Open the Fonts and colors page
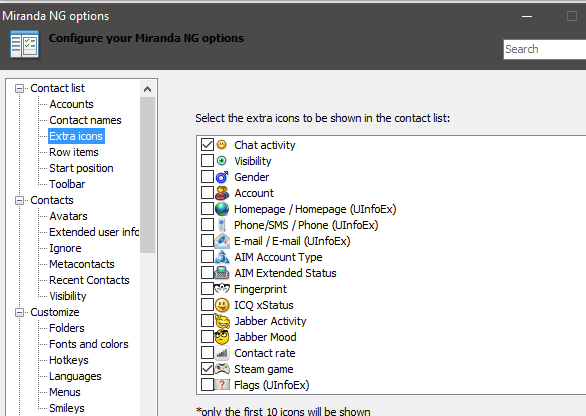This screenshot has width=586, height=416. click(x=89, y=344)
